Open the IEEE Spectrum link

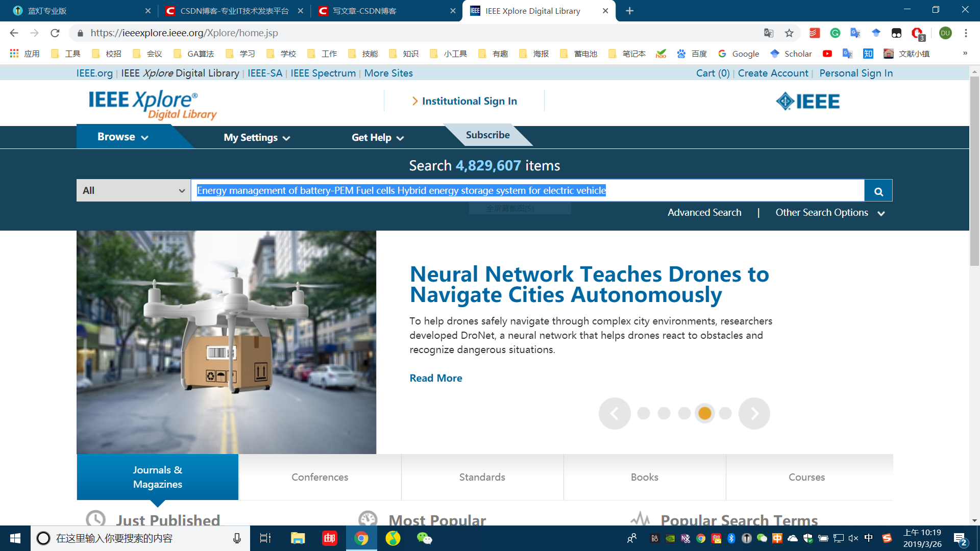[323, 73]
